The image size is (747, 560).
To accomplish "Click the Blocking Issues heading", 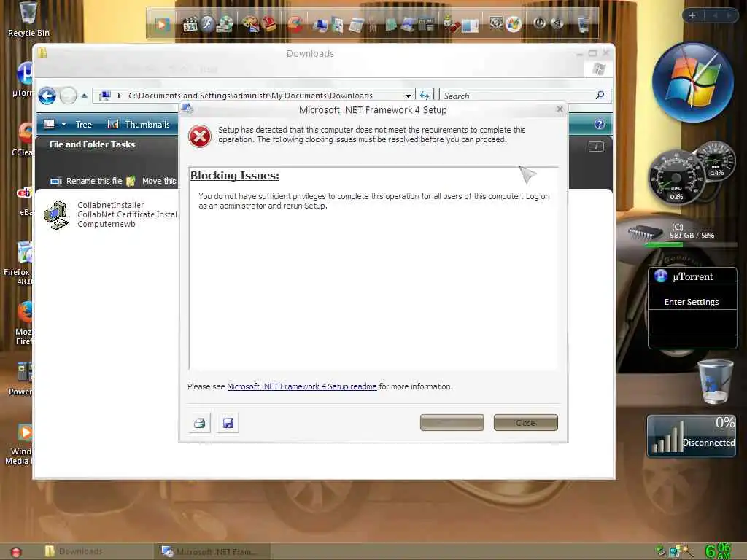I will tap(235, 176).
